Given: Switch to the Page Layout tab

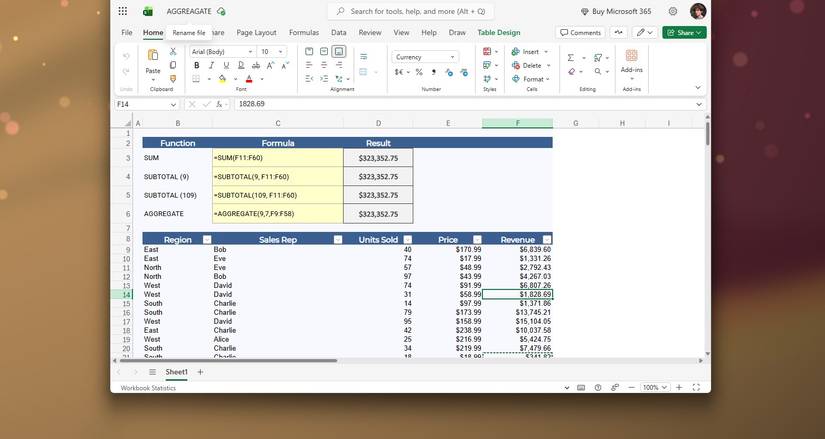Looking at the screenshot, I should [x=256, y=33].
